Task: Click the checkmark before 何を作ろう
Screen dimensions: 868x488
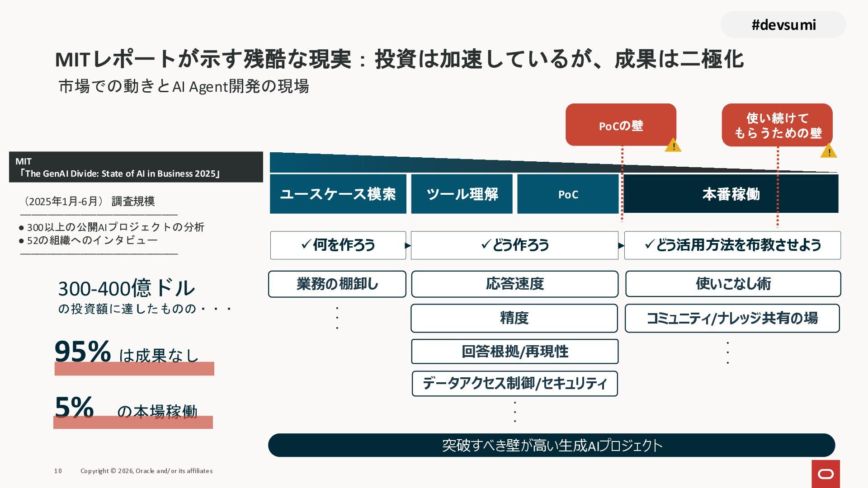Action: click(x=306, y=244)
